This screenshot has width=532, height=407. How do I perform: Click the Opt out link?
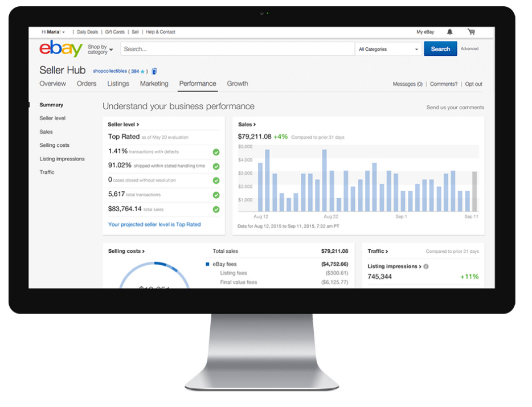pos(473,84)
